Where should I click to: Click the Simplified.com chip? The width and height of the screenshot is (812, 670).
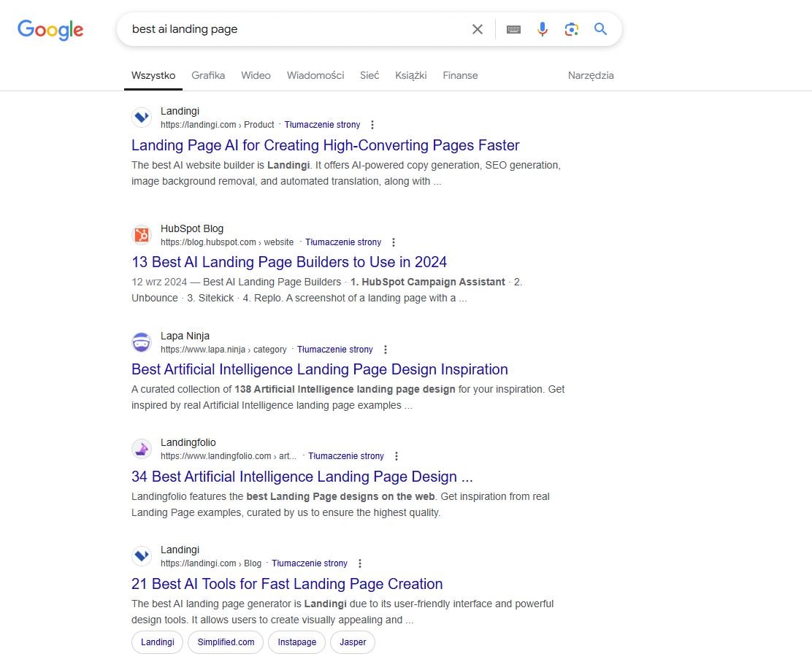click(226, 642)
